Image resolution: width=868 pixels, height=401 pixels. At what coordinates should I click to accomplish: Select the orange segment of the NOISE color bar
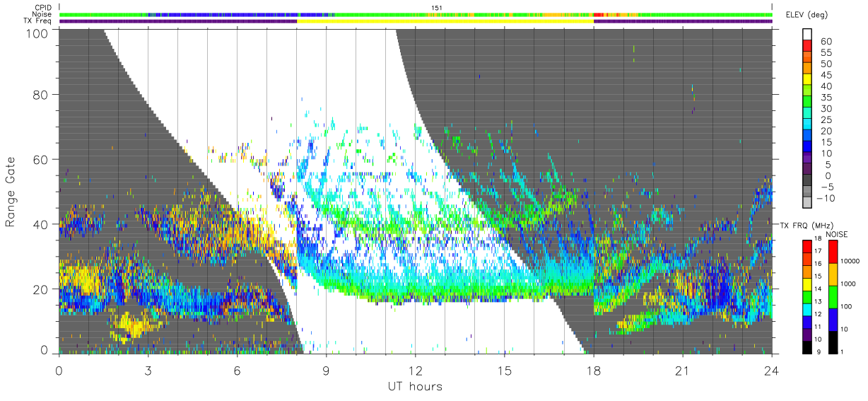pos(833,274)
